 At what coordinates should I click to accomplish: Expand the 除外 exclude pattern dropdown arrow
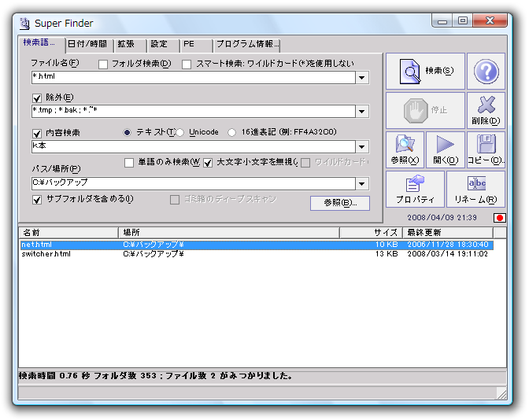pyautogui.click(x=362, y=112)
